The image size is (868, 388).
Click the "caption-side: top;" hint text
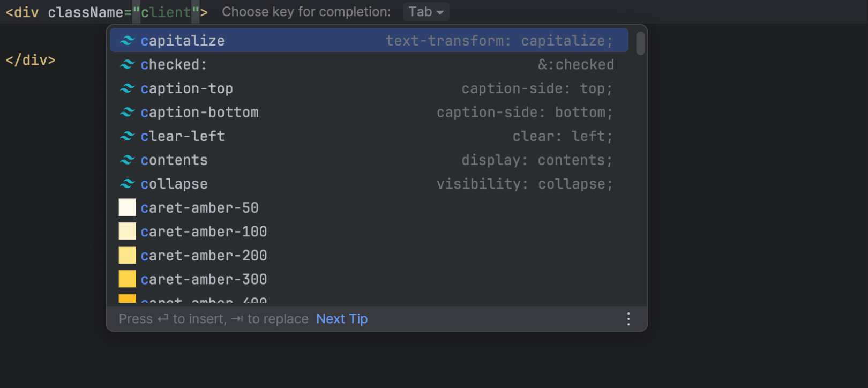coord(537,88)
